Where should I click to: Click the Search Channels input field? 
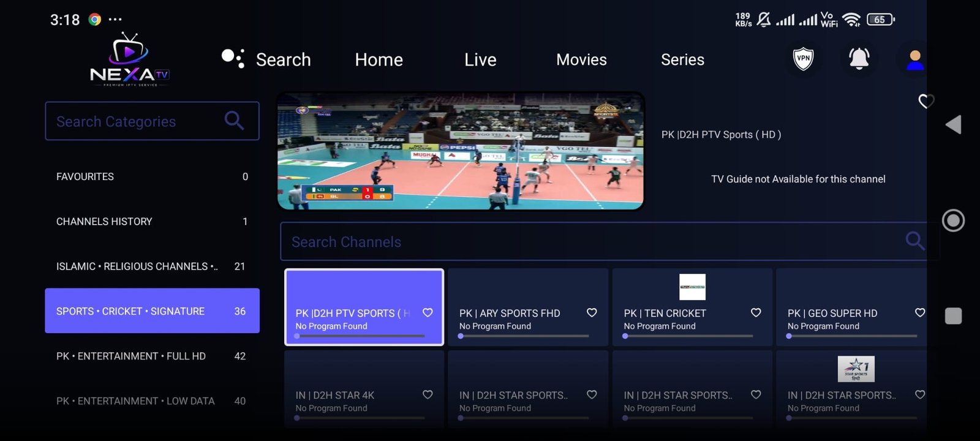(x=609, y=241)
